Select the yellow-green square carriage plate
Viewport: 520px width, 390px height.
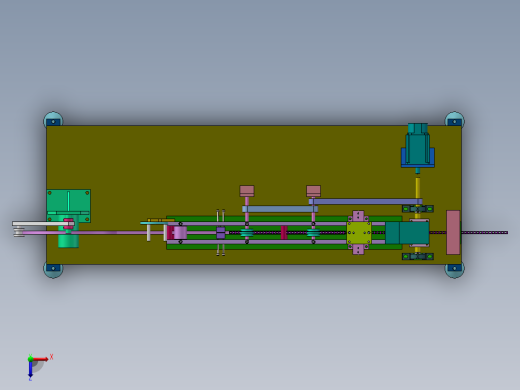359,233
